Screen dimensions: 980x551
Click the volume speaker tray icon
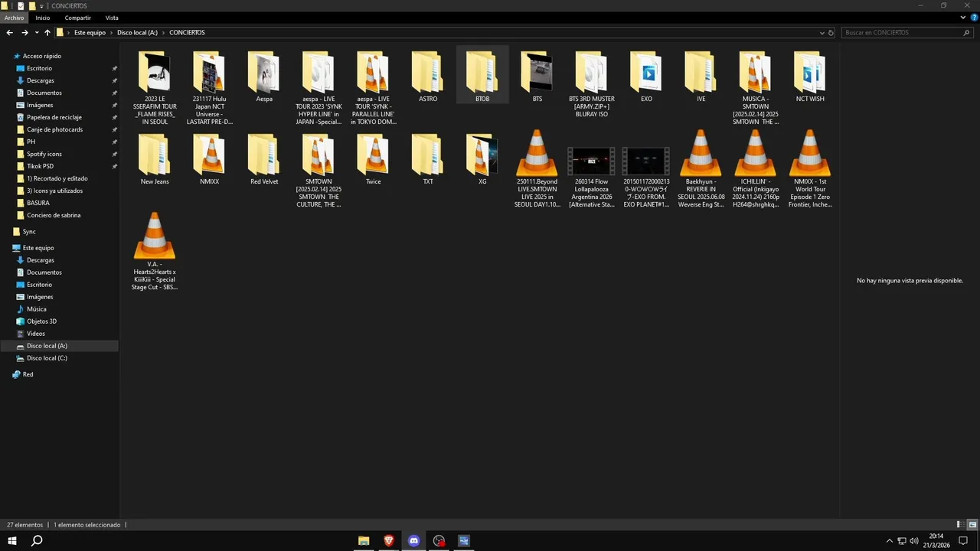coord(913,541)
